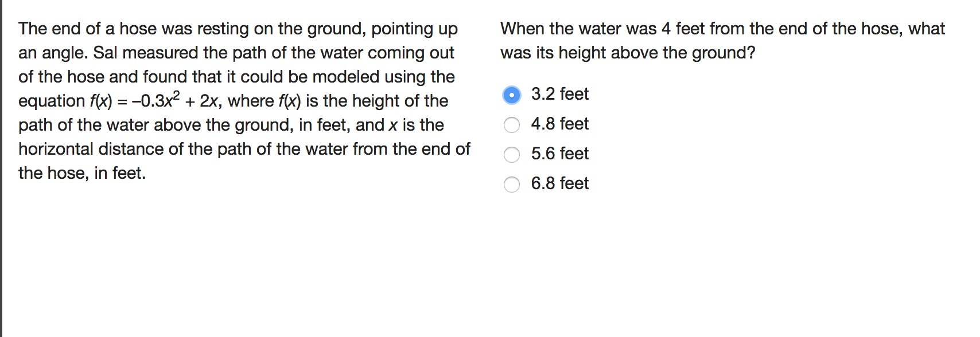Click the "5.6 feet" answer label
This screenshot has height=337, width=980.
(x=559, y=154)
